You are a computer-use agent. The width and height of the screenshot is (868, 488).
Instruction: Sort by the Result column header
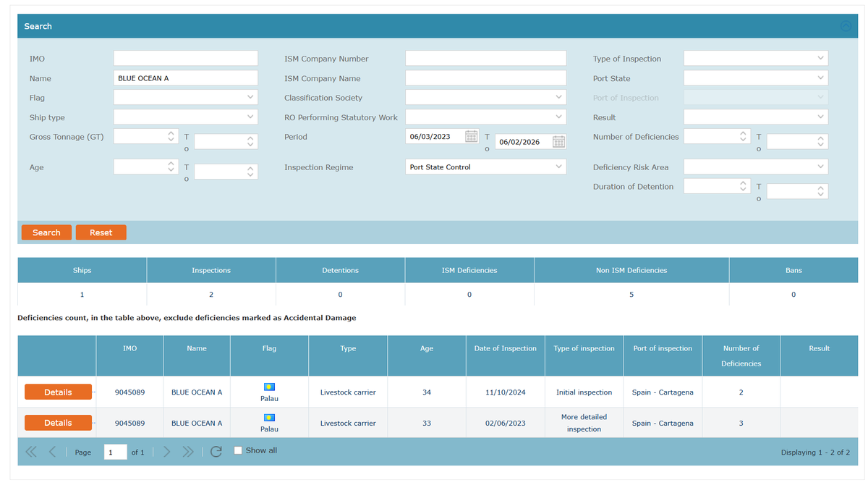[x=820, y=356]
